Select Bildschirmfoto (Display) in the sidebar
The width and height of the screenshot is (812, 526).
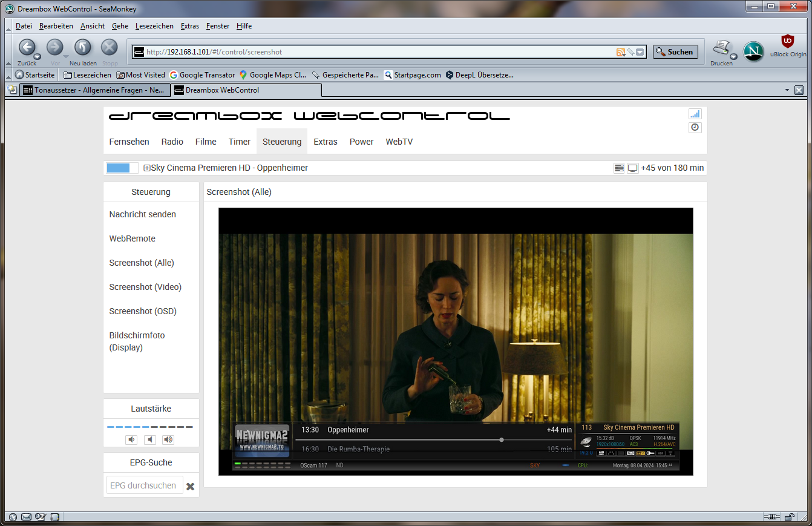click(x=137, y=341)
